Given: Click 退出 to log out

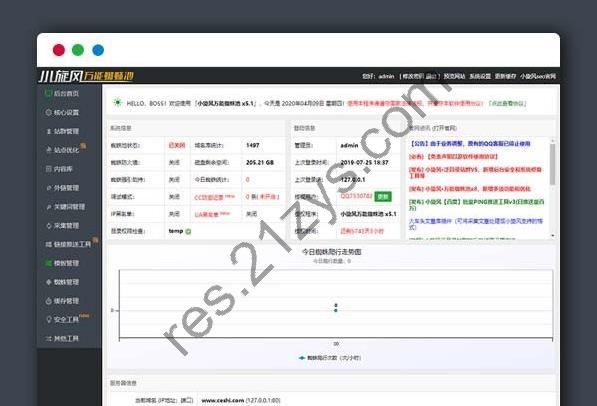Looking at the screenshot, I should point(431,77).
